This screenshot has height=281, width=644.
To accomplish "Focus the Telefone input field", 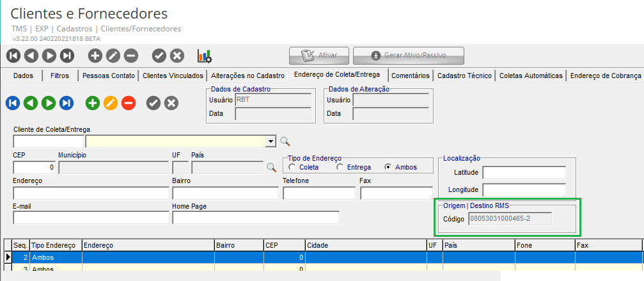I will tap(319, 193).
